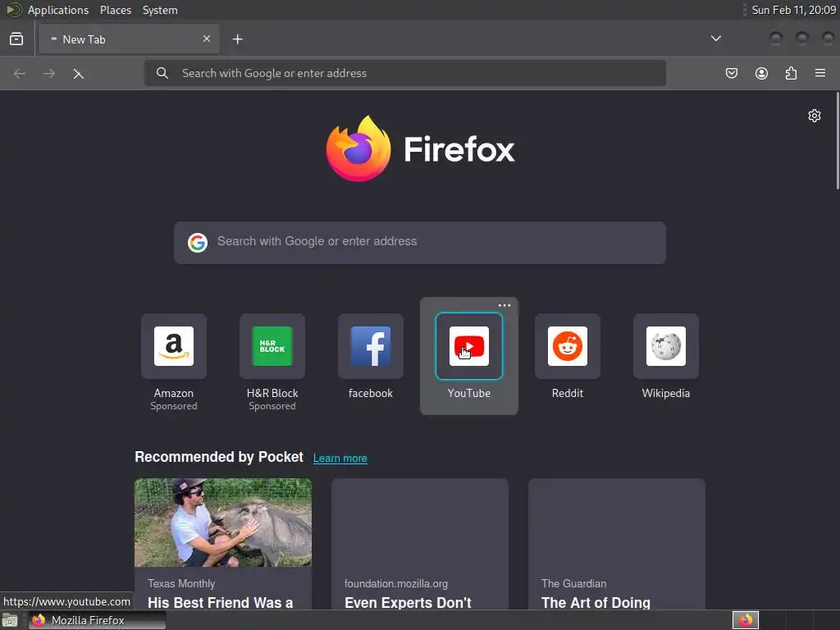
Task: Stop loading the page with X button
Action: click(x=78, y=73)
